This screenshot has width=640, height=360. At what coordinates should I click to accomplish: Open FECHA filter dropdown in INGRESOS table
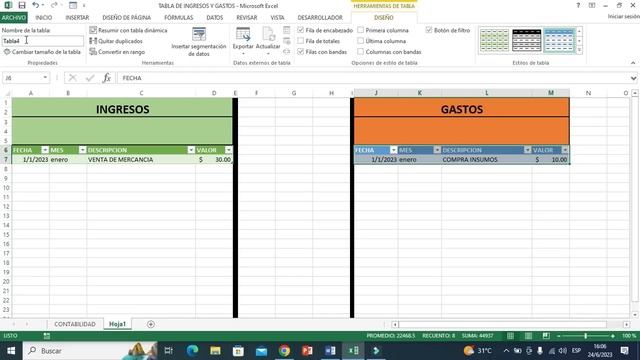coord(45,150)
